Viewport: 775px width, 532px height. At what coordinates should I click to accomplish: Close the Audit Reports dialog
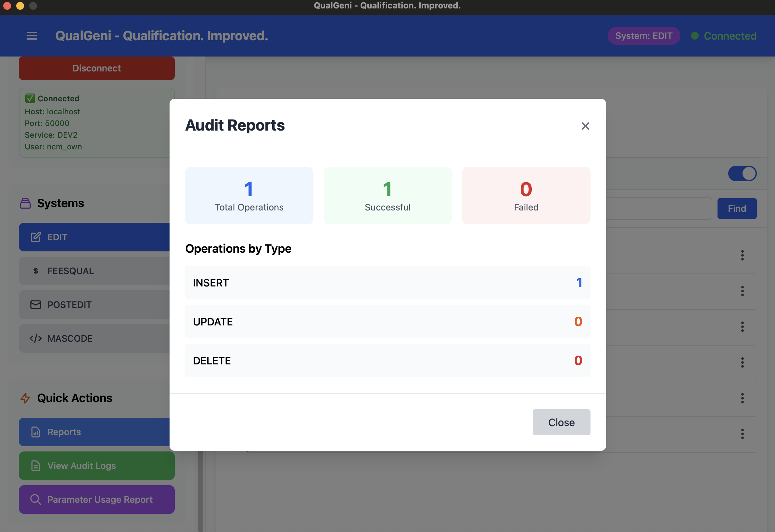coord(585,126)
